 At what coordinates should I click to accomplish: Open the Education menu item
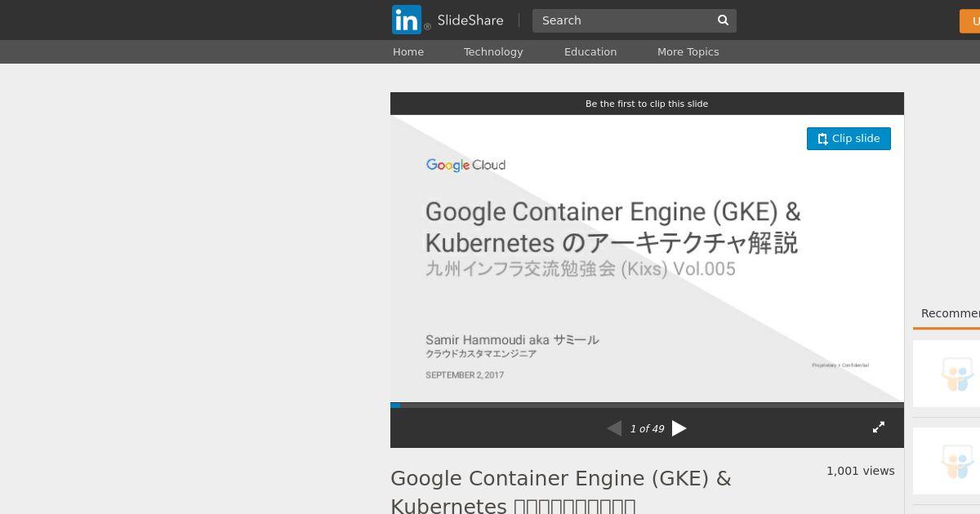point(590,51)
